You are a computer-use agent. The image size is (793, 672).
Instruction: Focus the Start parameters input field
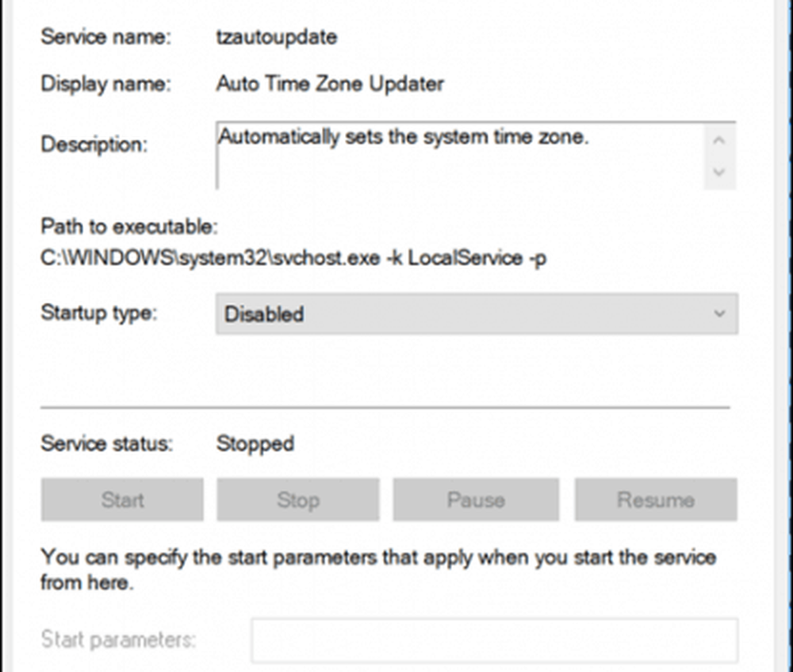[x=495, y=640]
